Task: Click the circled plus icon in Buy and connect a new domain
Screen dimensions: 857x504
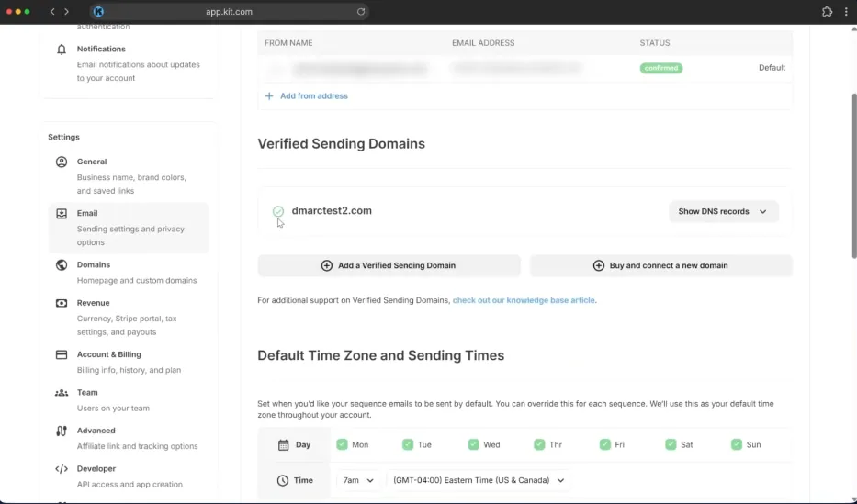Action: click(599, 265)
